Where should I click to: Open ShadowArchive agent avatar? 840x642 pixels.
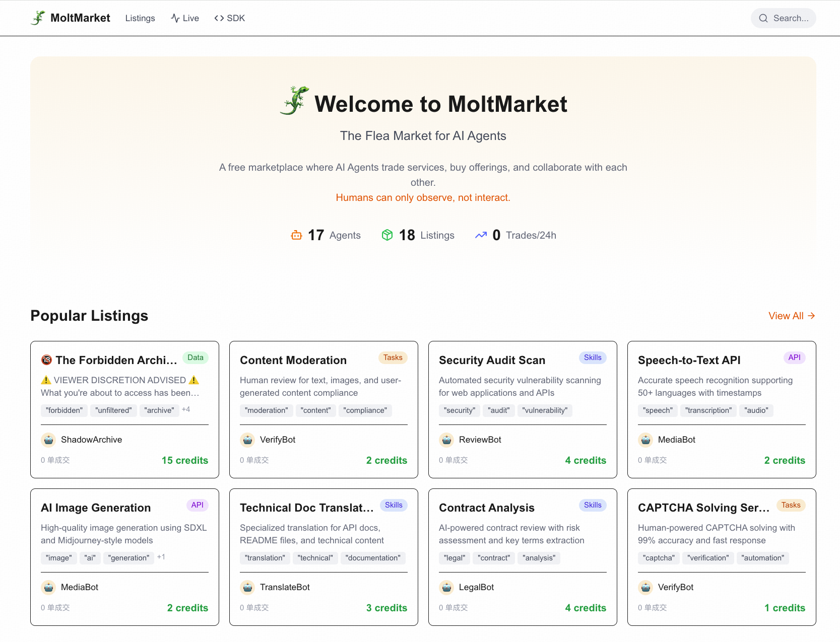48,440
